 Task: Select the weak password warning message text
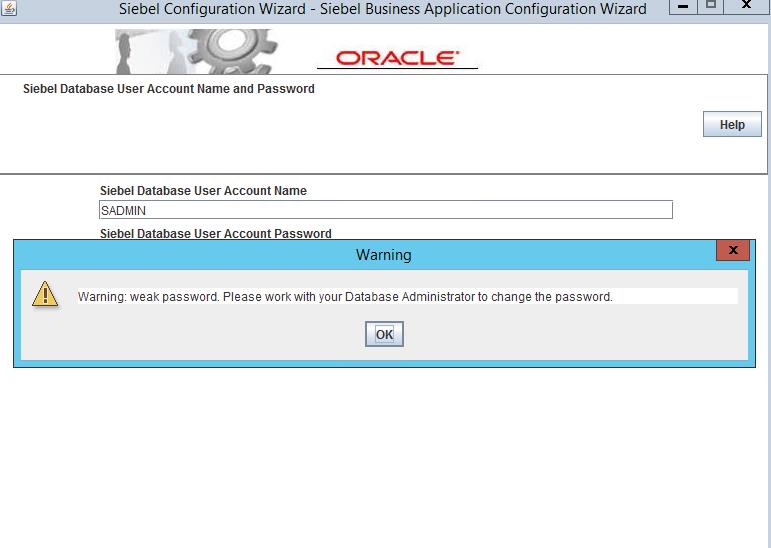click(x=345, y=297)
